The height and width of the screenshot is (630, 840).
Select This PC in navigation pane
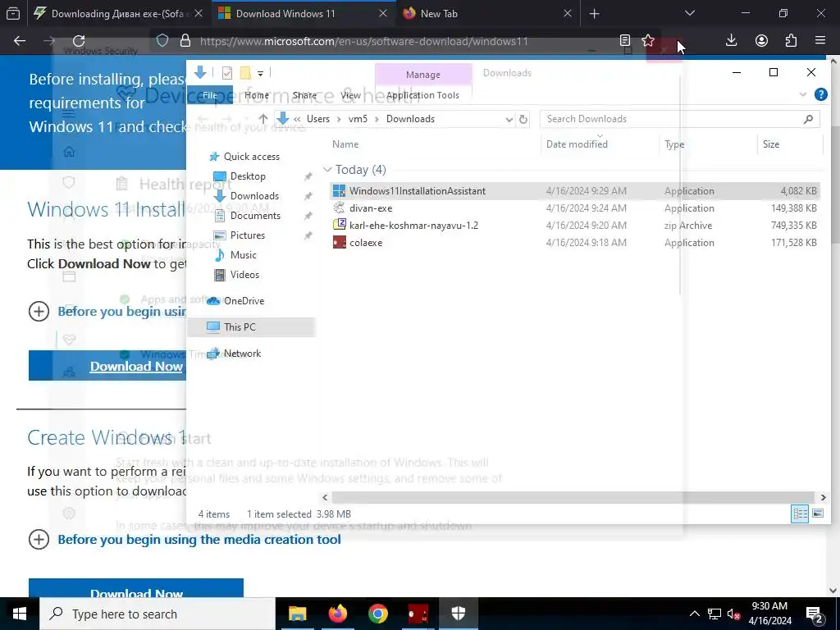coord(252,326)
